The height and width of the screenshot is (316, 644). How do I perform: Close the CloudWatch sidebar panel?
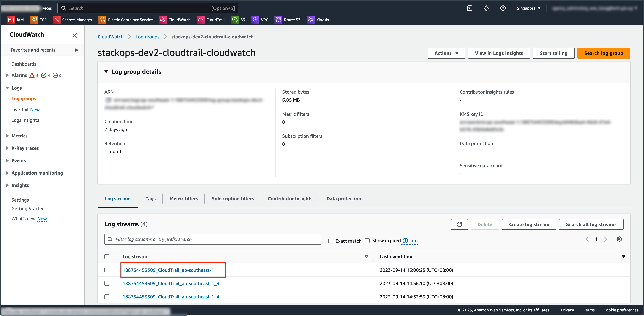point(75,35)
